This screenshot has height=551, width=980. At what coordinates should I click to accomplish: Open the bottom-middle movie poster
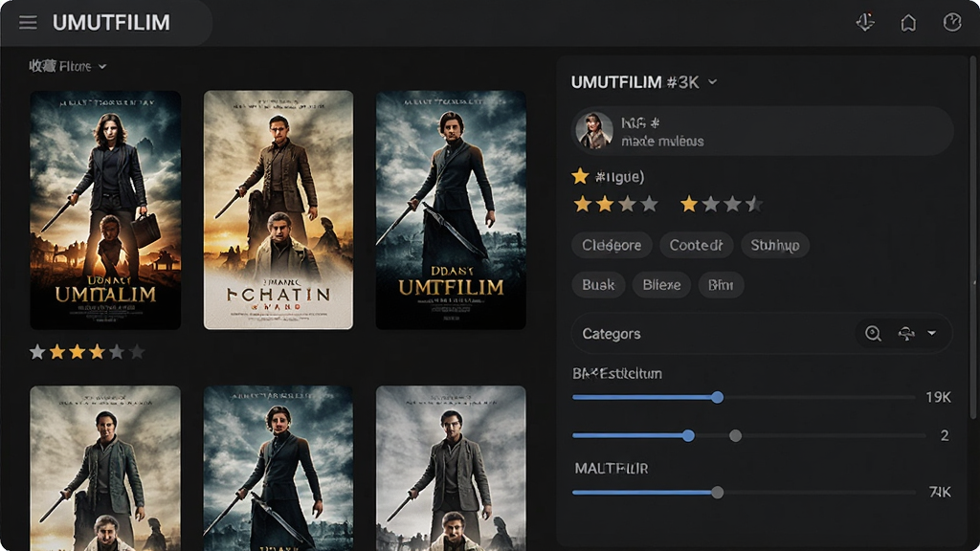click(x=278, y=468)
